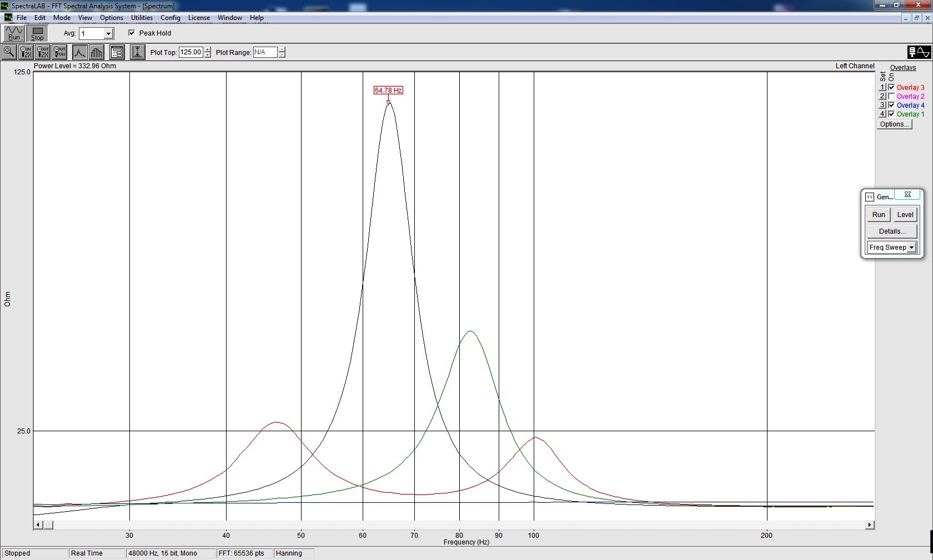Click '48000 Hz, 16 bit, Mono' status entry

[x=170, y=553]
